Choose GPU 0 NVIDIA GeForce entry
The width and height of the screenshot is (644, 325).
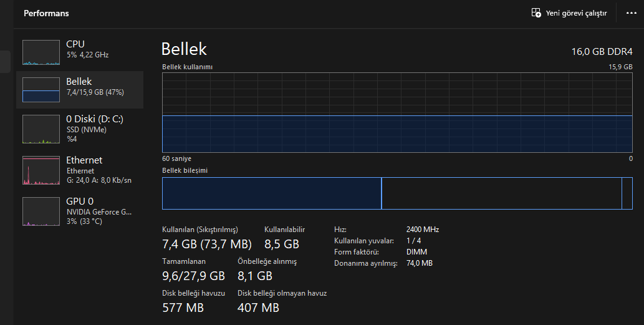coord(80,211)
